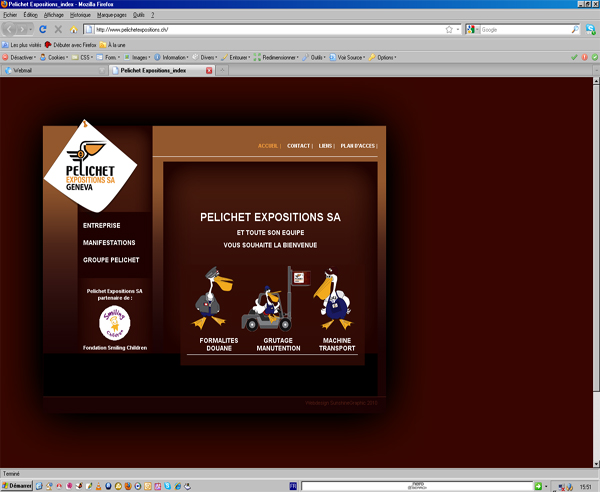This screenshot has width=600, height=492.
Task: Open the CSS dropdown
Action: tap(82, 57)
